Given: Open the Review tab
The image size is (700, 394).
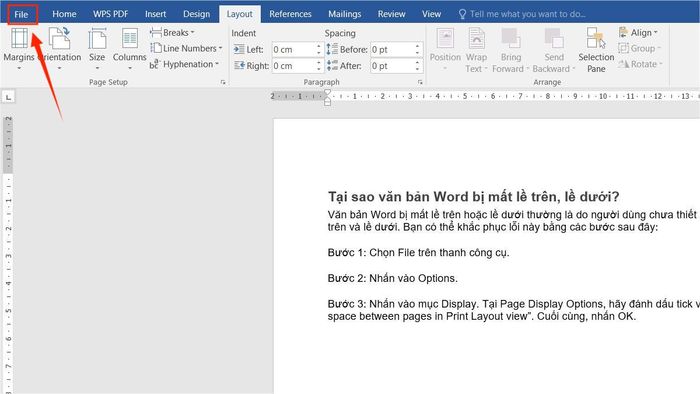Looking at the screenshot, I should [x=392, y=14].
